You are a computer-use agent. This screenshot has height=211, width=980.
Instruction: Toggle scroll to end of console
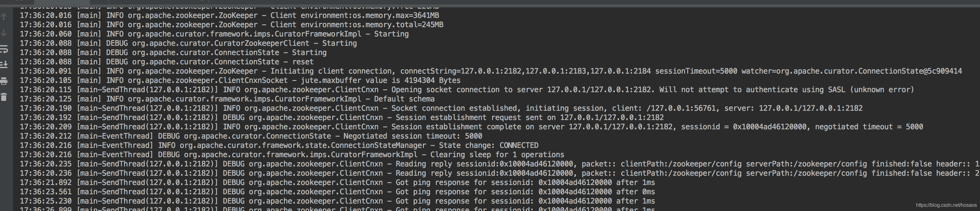pyautogui.click(x=4, y=64)
